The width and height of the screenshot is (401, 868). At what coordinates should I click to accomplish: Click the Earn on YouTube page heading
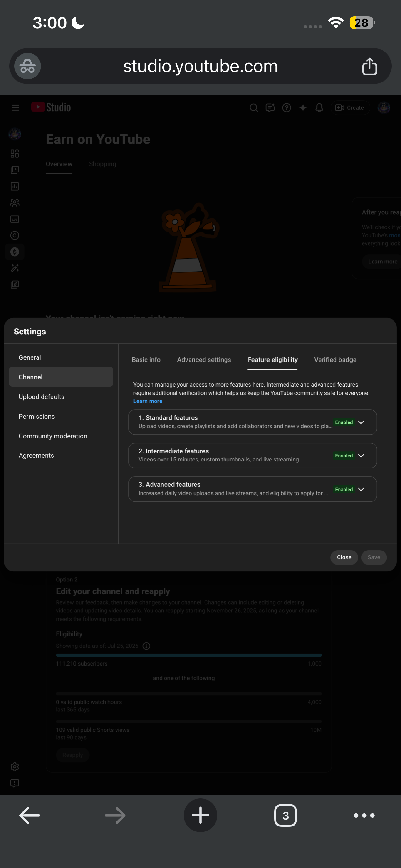(x=98, y=139)
